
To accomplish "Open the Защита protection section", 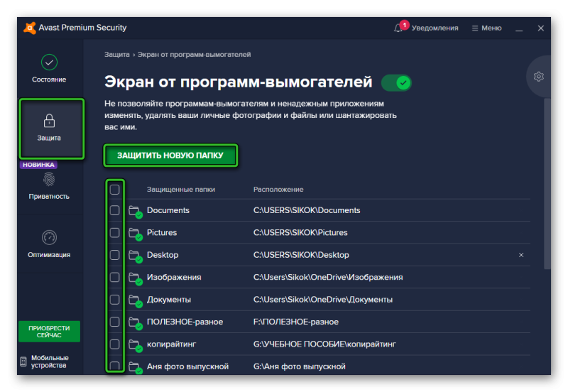I will (x=51, y=129).
